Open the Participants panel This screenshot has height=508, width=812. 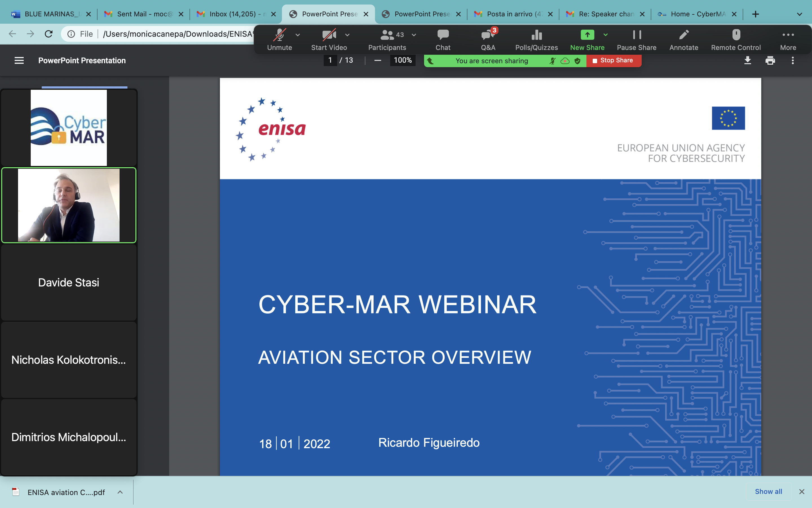click(387, 40)
